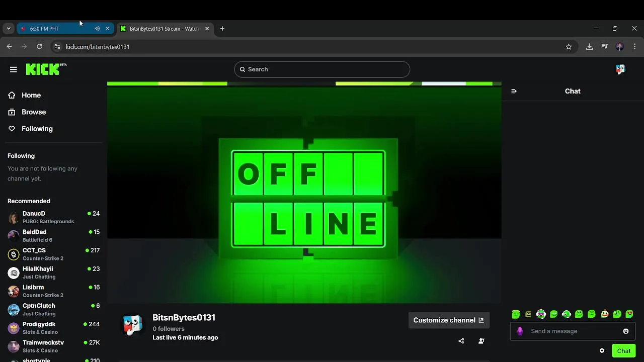
Task: Click the Customize channel button
Action: pyautogui.click(x=449, y=320)
